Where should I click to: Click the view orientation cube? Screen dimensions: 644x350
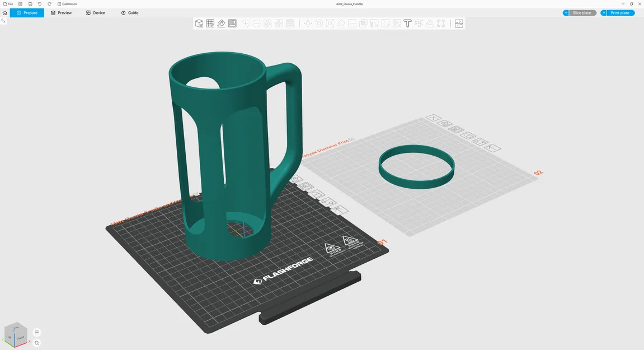pos(16,334)
